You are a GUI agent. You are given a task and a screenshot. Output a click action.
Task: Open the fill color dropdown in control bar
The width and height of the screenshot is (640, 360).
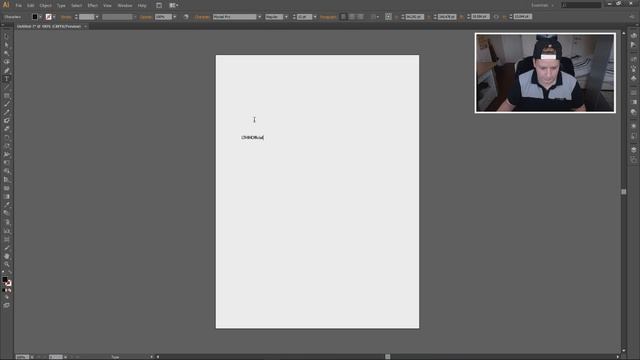point(40,17)
